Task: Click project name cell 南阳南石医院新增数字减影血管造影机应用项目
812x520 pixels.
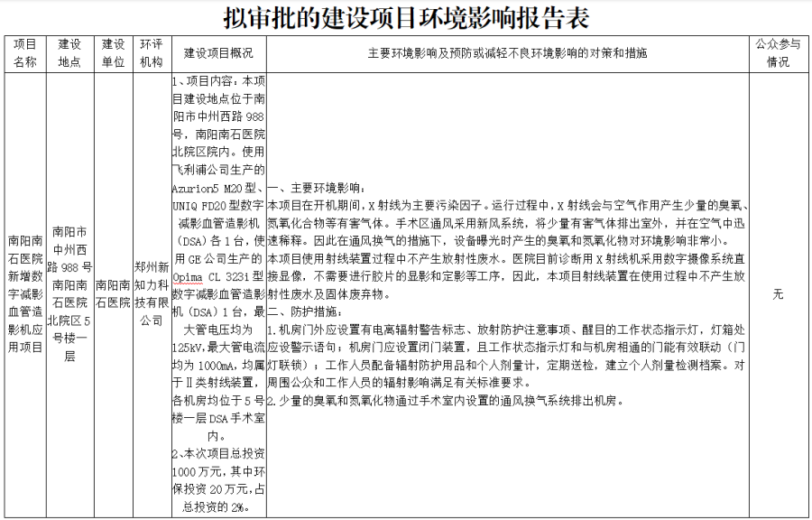Action: [x=25, y=294]
